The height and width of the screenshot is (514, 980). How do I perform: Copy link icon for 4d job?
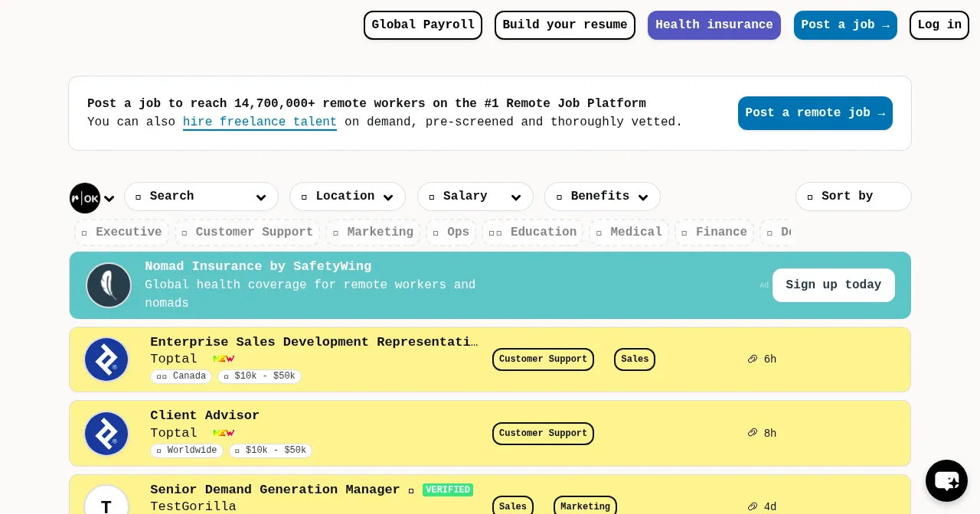(753, 506)
